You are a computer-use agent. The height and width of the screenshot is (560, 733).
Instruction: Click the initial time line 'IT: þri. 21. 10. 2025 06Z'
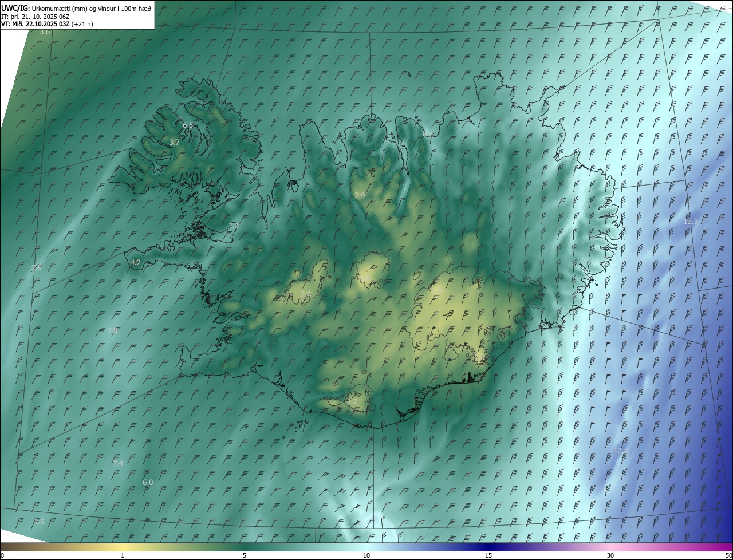36,16
